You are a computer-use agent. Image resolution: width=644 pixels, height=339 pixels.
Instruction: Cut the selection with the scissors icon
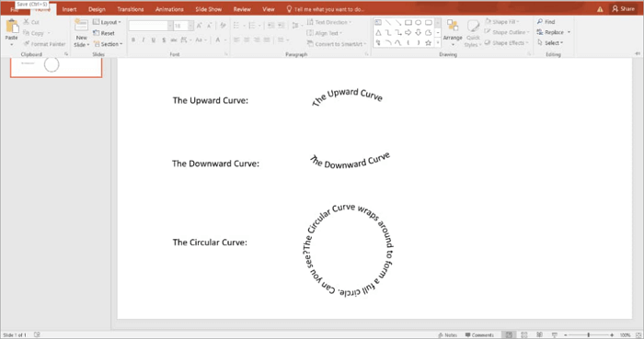point(27,22)
